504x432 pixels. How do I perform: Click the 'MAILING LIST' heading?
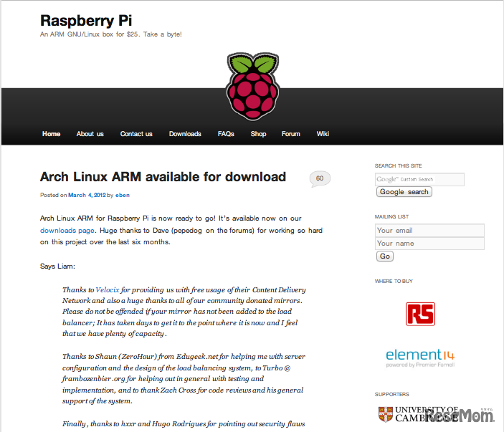(391, 217)
